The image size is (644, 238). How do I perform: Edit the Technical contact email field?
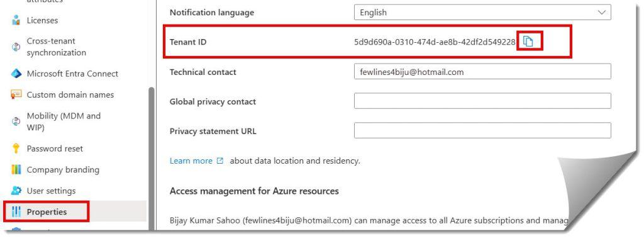click(482, 72)
